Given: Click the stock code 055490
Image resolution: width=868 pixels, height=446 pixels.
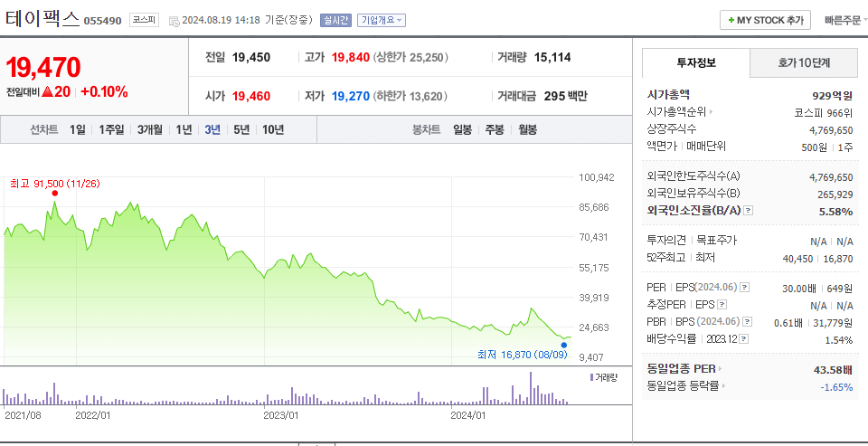Looking at the screenshot, I should (x=102, y=21).
